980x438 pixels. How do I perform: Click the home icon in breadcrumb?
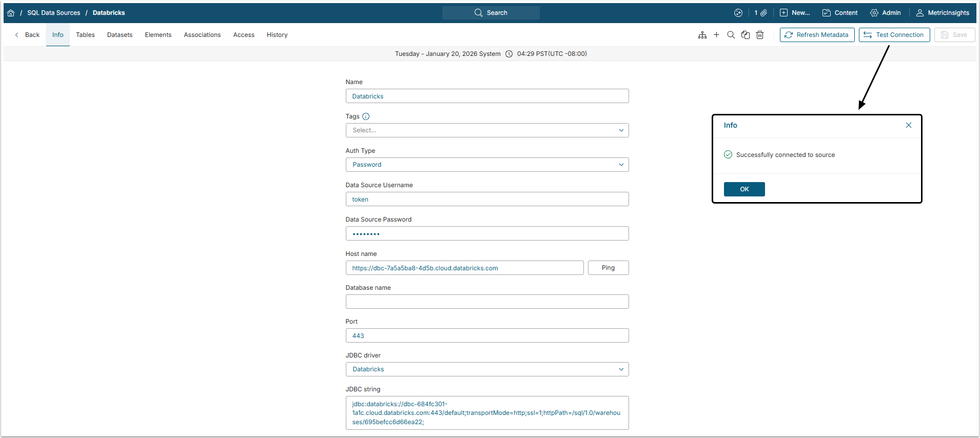pos(11,13)
